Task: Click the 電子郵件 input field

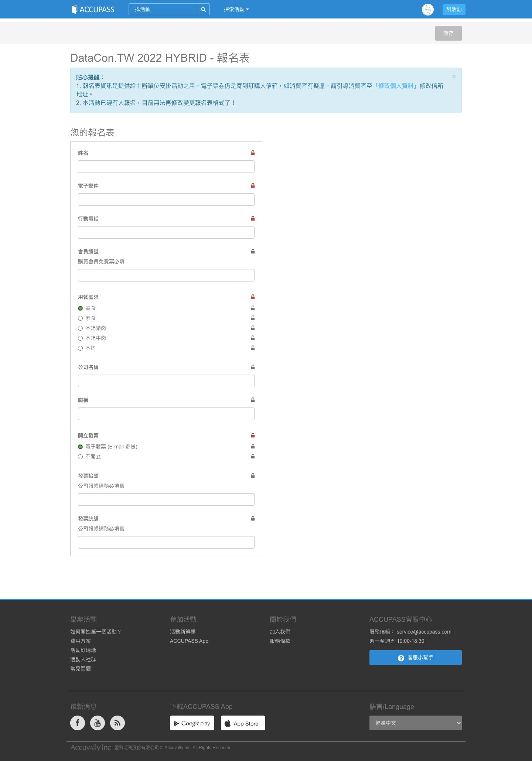Action: [x=166, y=199]
